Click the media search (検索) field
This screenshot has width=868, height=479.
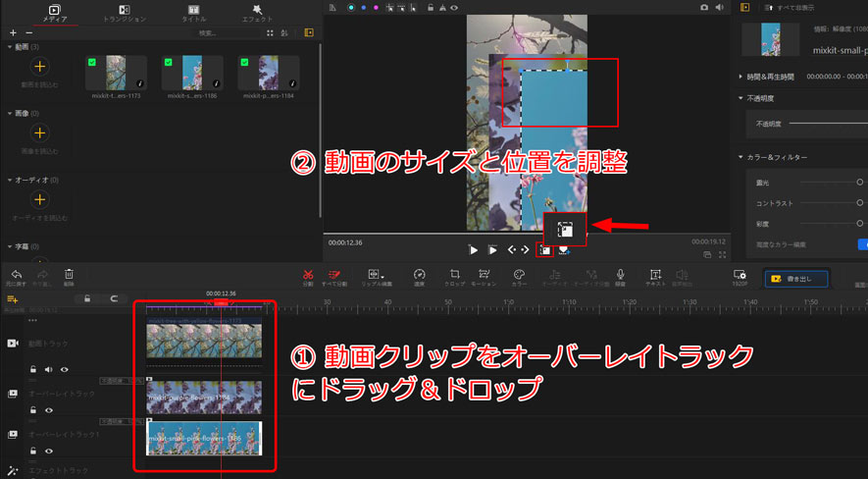point(229,33)
